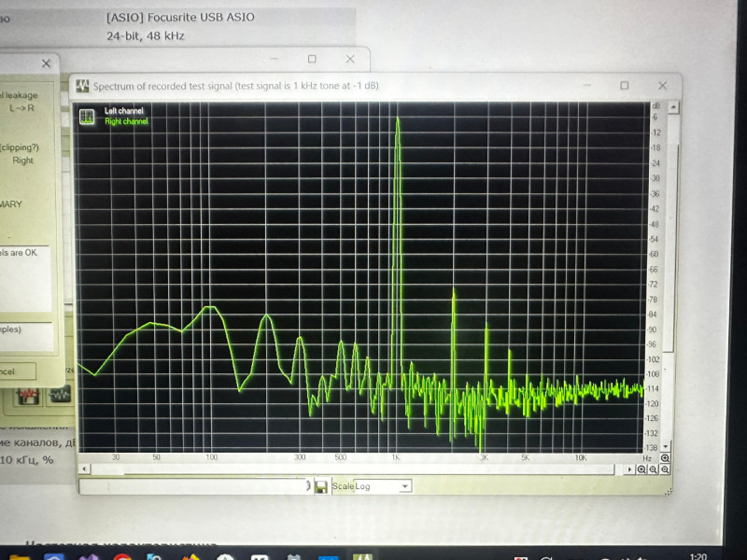Click the vertical zoom magnifier beside Hz label
The width and height of the screenshot is (747, 560).
pyautogui.click(x=665, y=458)
